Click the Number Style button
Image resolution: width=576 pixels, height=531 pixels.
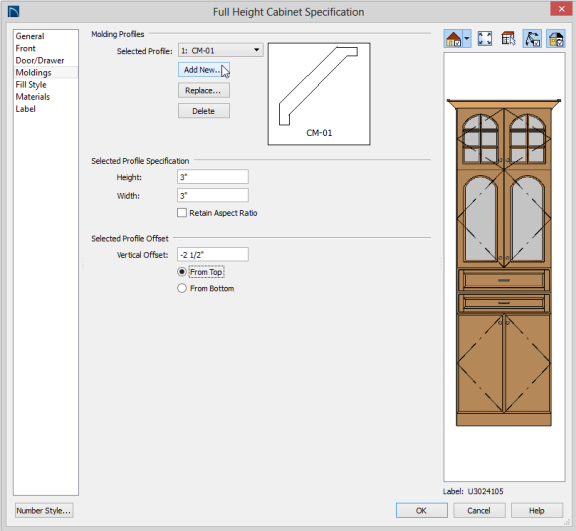pos(44,510)
